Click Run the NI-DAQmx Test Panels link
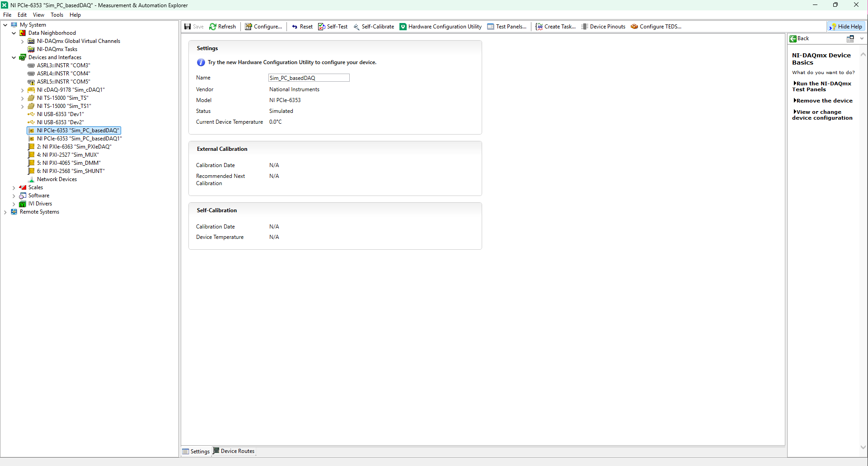This screenshot has width=868, height=466. (x=822, y=86)
